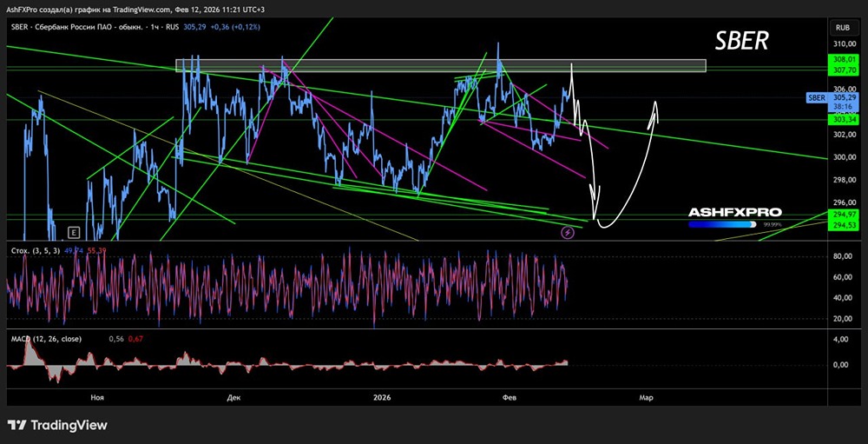Click the earnings 'E' marker icon
This screenshot has width=868, height=444.
[x=72, y=232]
